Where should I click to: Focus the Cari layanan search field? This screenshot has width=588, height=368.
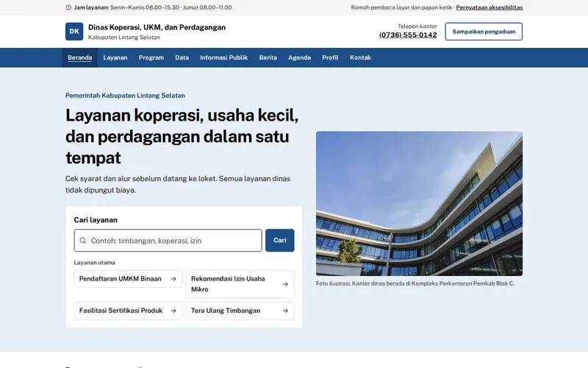(168, 241)
